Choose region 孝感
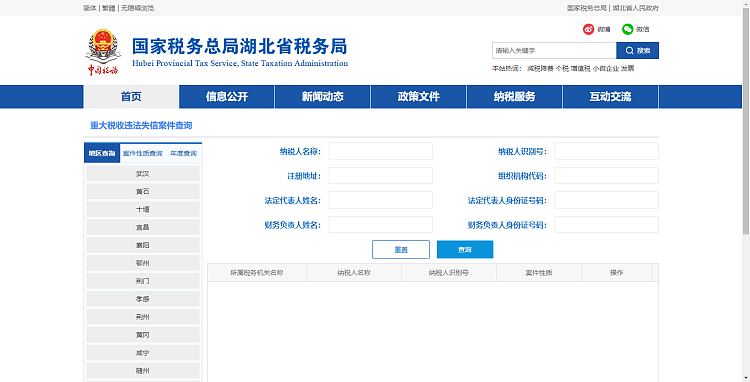Image resolution: width=750 pixels, height=382 pixels. (x=143, y=299)
